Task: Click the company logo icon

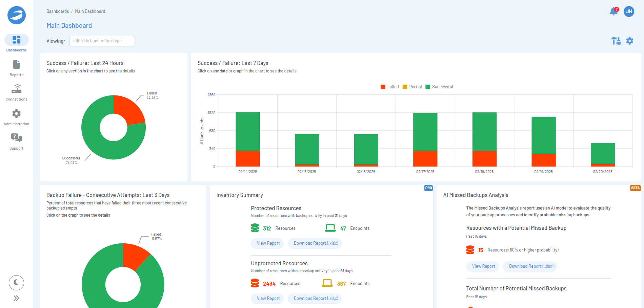Action: point(17,15)
